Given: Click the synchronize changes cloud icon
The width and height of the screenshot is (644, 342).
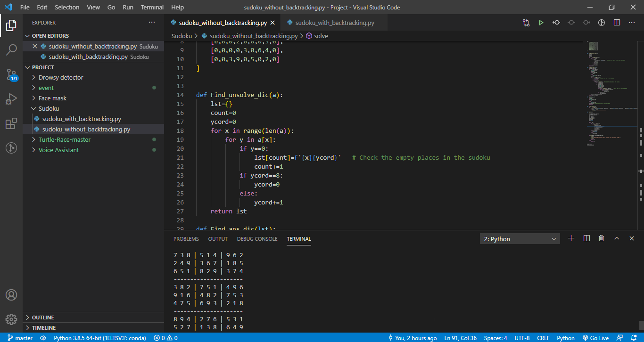Looking at the screenshot, I should point(43,338).
